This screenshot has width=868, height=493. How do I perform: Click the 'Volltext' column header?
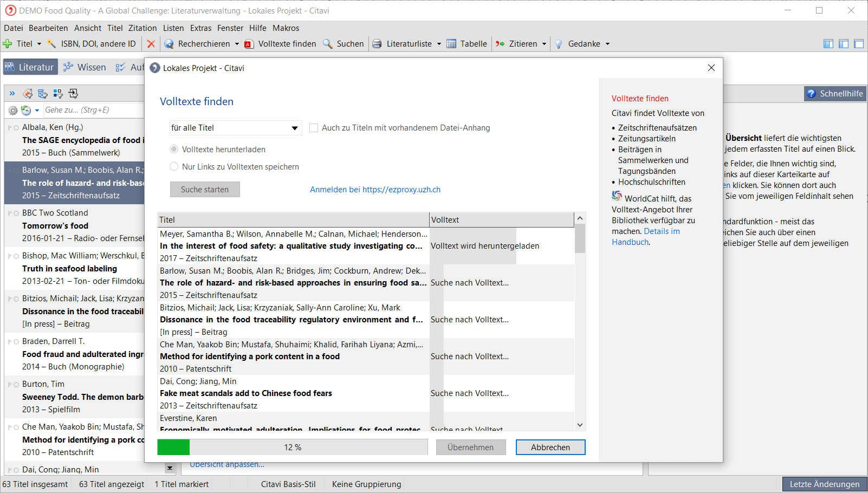point(501,220)
